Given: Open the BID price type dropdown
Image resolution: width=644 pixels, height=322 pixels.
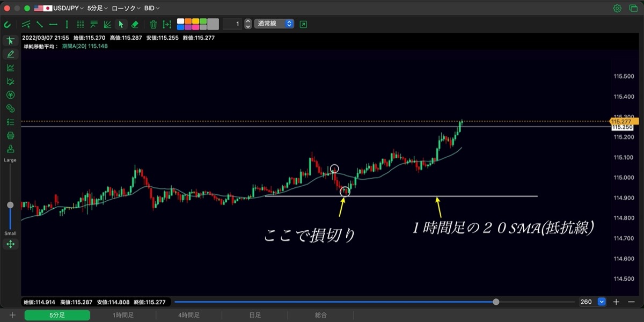Looking at the screenshot, I should pyautogui.click(x=152, y=8).
